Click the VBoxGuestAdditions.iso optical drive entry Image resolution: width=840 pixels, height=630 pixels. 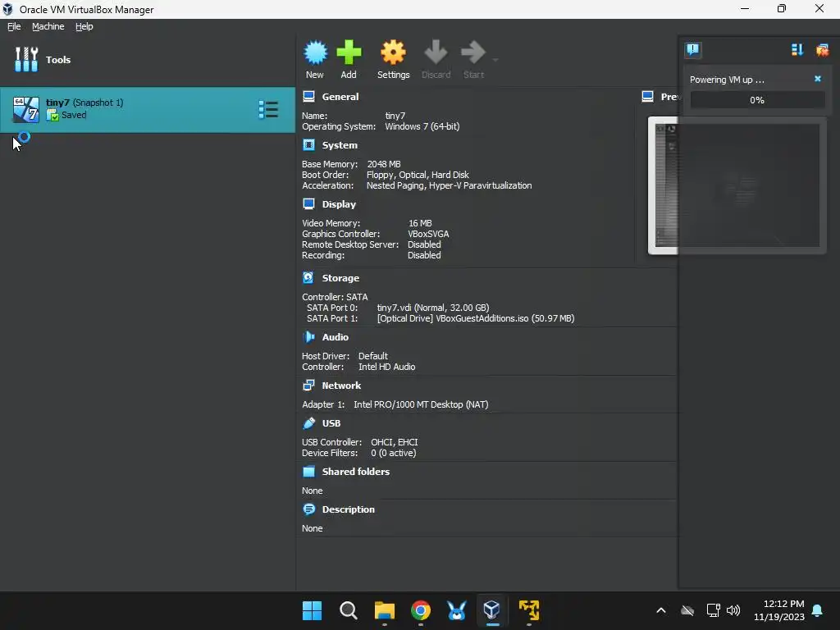pyautogui.click(x=476, y=318)
